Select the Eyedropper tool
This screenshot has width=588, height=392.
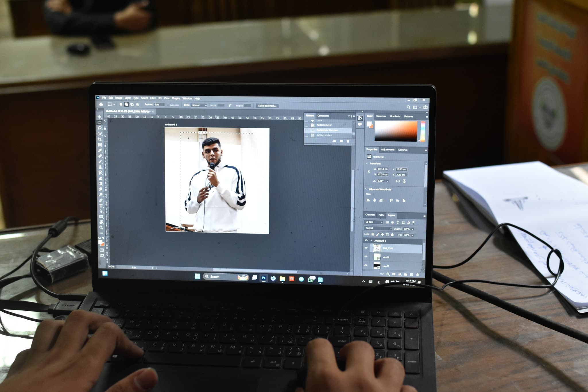(100, 150)
